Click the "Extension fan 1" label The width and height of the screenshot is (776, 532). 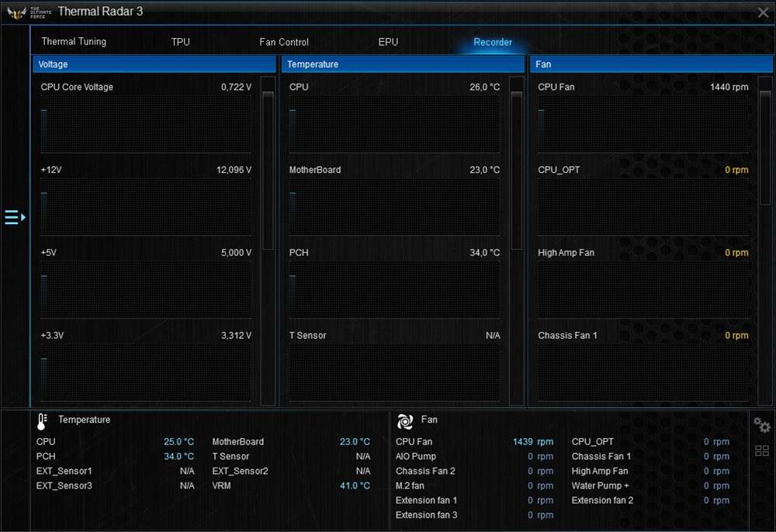coord(426,500)
